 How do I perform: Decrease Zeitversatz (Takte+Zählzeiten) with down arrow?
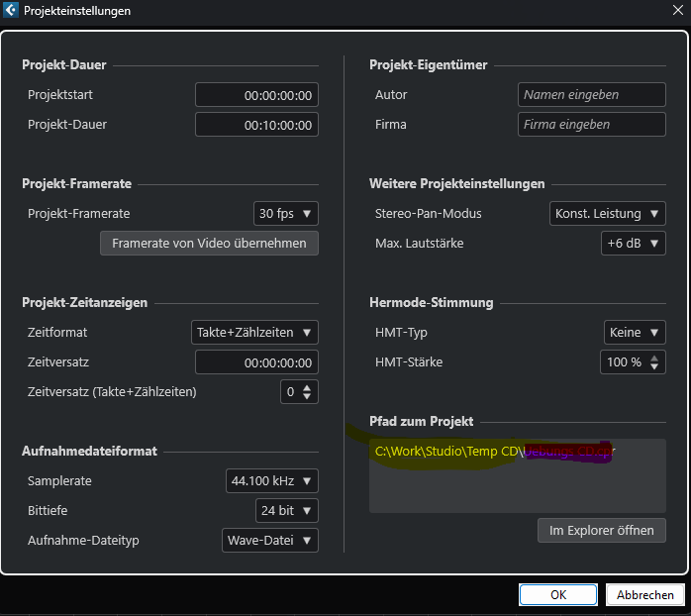coord(307,396)
